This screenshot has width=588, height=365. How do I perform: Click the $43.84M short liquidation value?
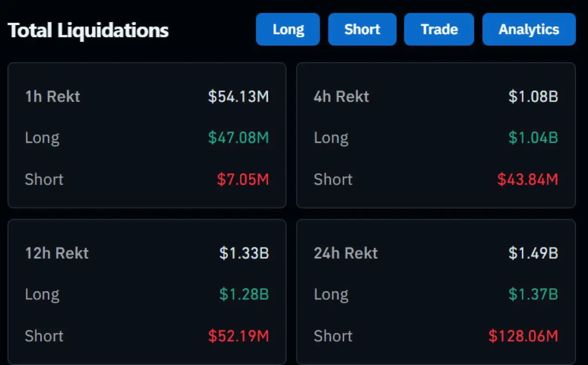(x=528, y=179)
